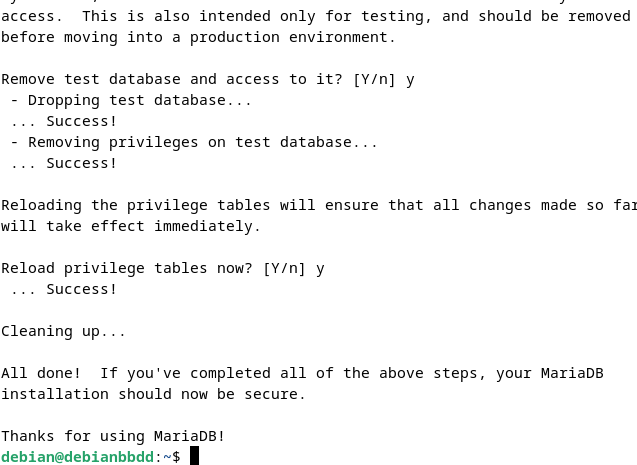This screenshot has height=465, width=637.
Task: Click the '- Dropping test database...' line
Action: pos(131,100)
